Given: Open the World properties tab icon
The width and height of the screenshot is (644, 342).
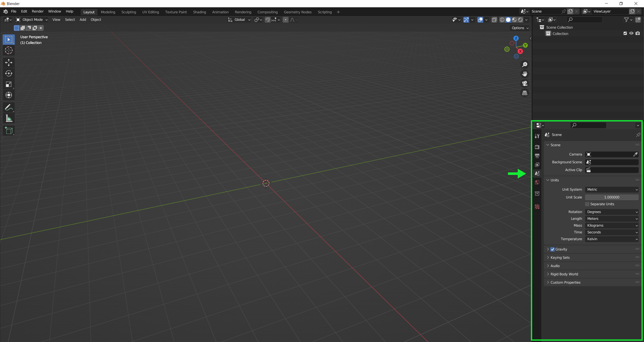Looking at the screenshot, I should (x=537, y=182).
